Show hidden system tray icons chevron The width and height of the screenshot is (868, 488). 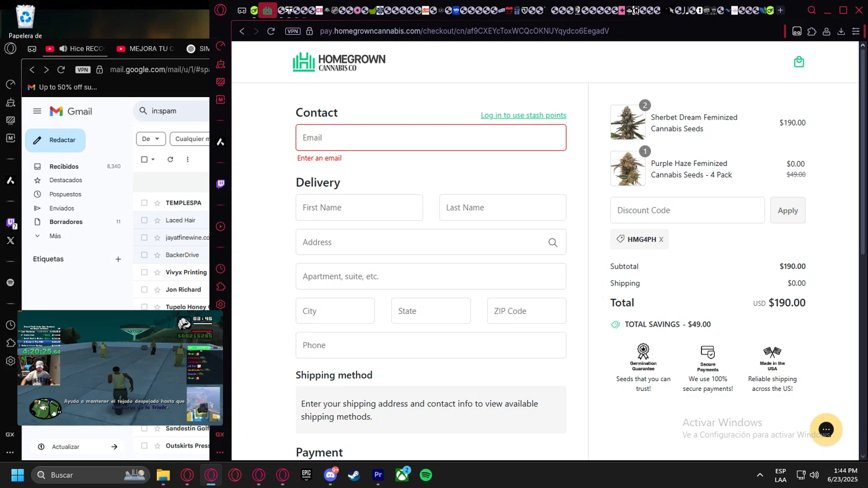[760, 475]
